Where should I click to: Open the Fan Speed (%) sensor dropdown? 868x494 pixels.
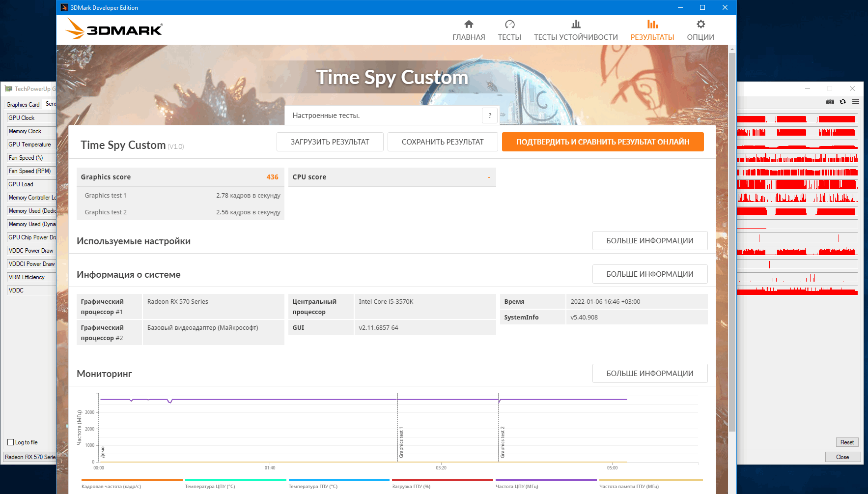[31, 158]
